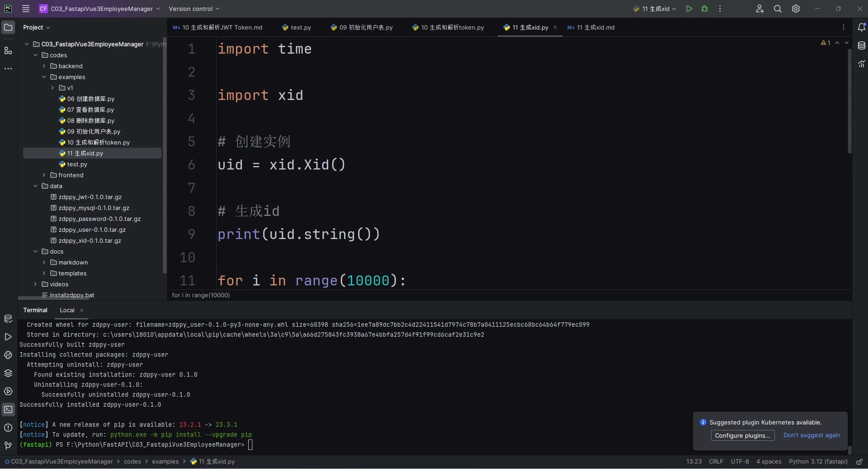868x469 pixels.
Task: Open the Version control menu
Action: [x=194, y=9]
